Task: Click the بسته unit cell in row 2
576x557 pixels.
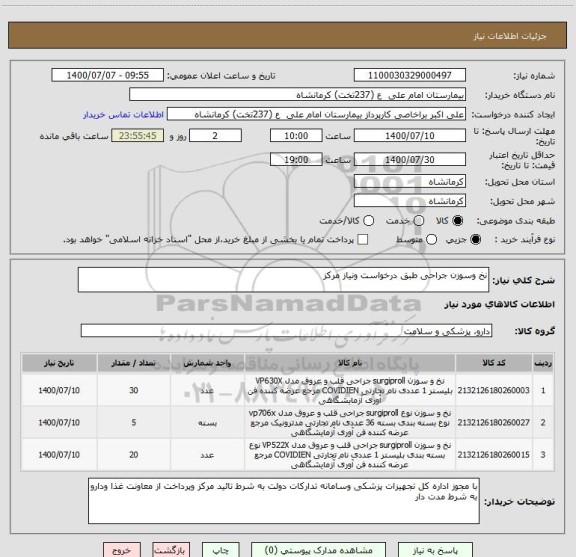Action: point(207,423)
